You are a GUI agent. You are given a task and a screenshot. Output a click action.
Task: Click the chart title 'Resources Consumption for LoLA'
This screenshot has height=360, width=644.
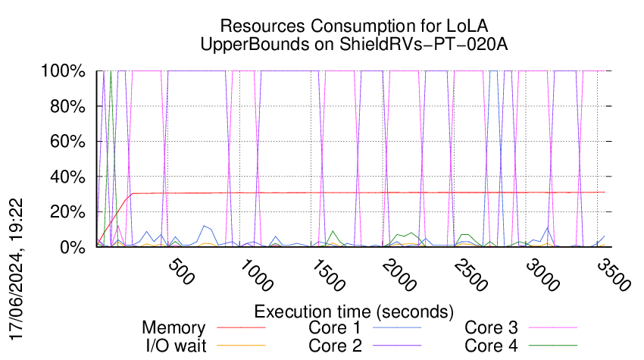354,26
